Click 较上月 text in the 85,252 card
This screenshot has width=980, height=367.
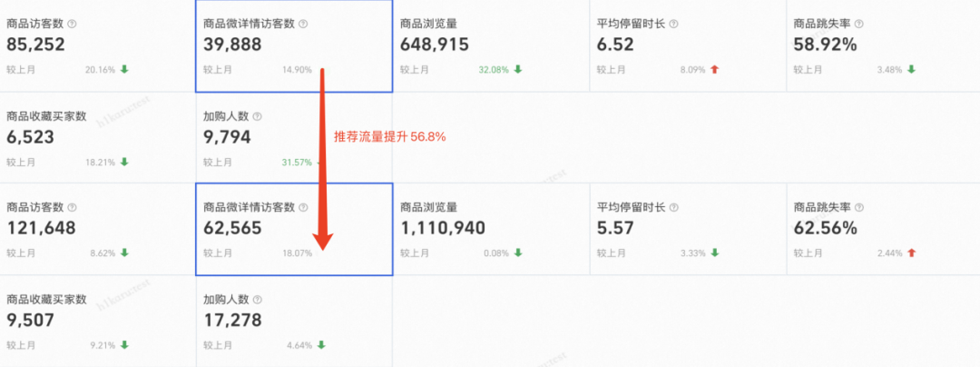(x=21, y=70)
